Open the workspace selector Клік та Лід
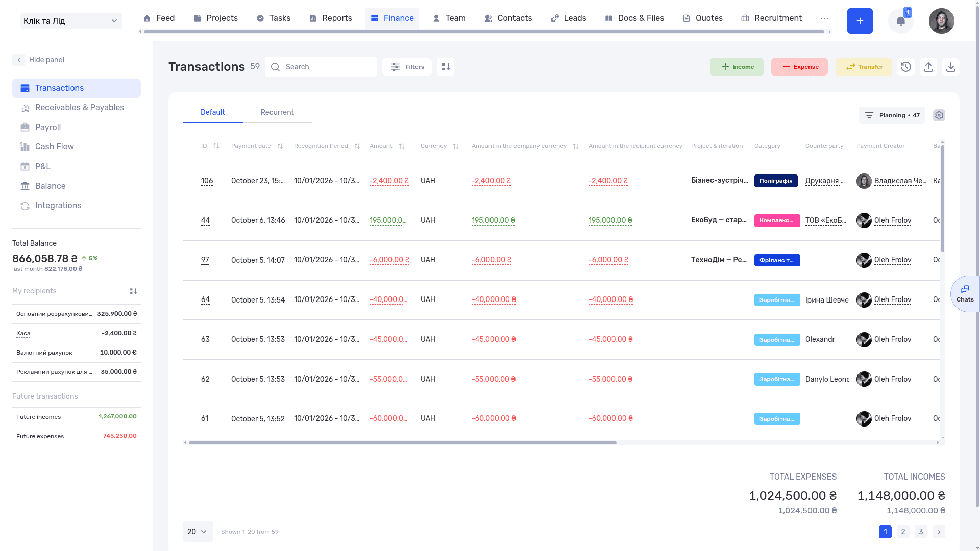This screenshot has width=980, height=551. [71, 21]
